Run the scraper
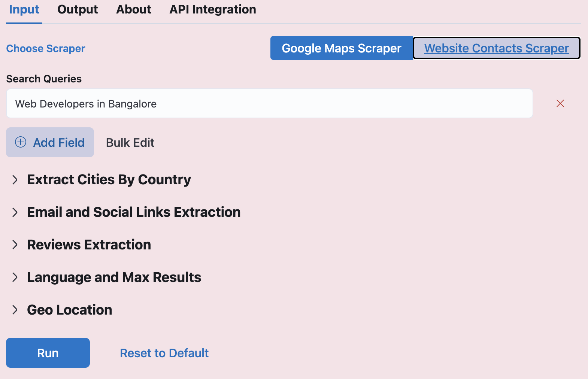This screenshot has width=588, height=379. pos(48,353)
